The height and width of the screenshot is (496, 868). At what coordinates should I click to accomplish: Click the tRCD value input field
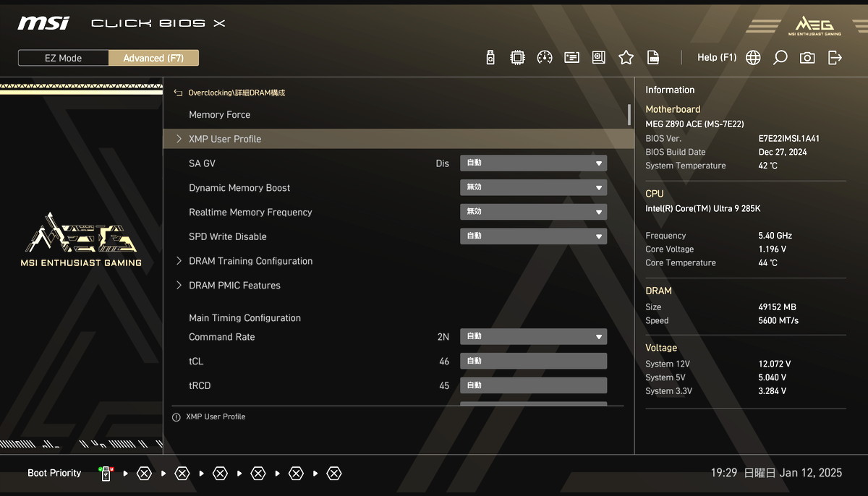pyautogui.click(x=533, y=385)
